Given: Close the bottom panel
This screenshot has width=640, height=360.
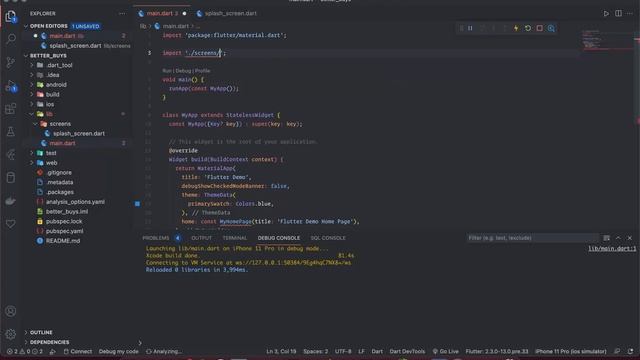Looking at the screenshot, I should click(630, 238).
